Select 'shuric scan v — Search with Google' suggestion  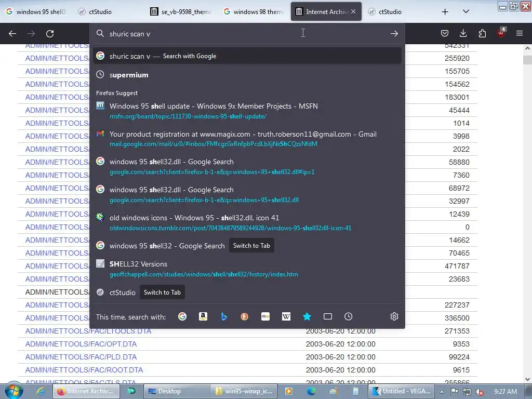click(x=247, y=56)
